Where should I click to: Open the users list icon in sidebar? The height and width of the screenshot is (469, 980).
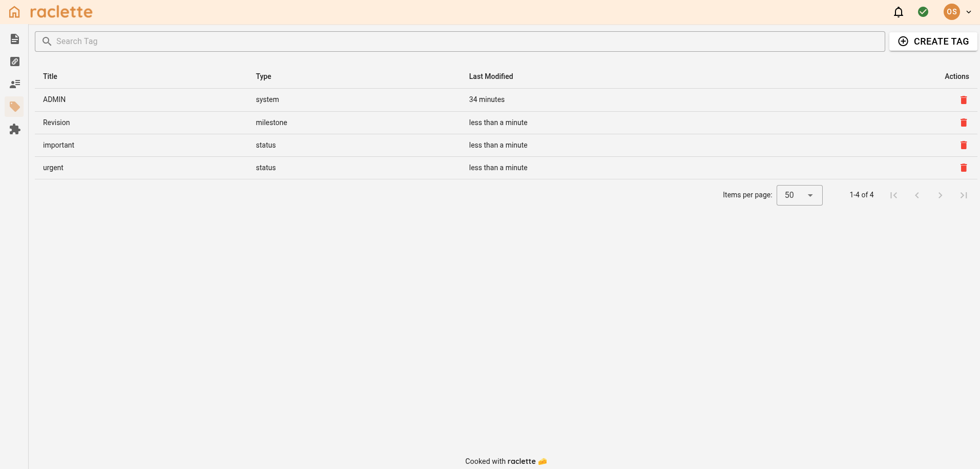pyautogui.click(x=15, y=84)
